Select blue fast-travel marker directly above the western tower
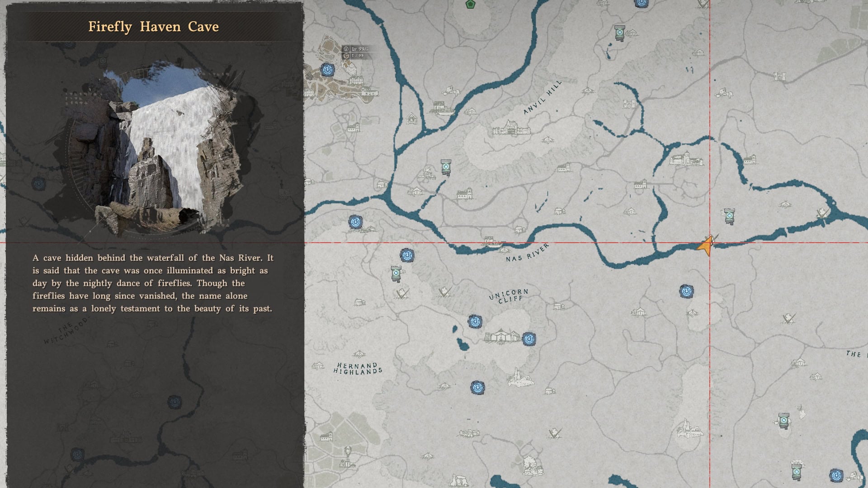Viewport: 868px width, 488px height. coord(407,255)
